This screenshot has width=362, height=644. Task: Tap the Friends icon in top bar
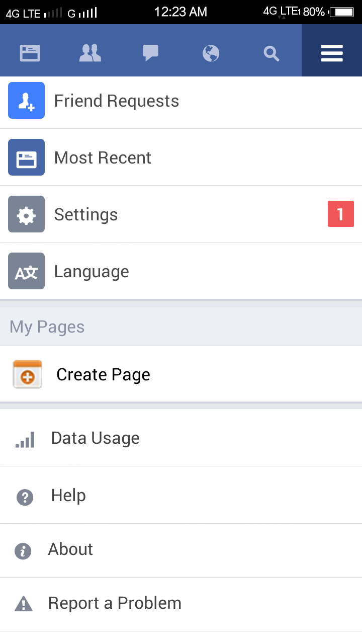pyautogui.click(x=90, y=53)
